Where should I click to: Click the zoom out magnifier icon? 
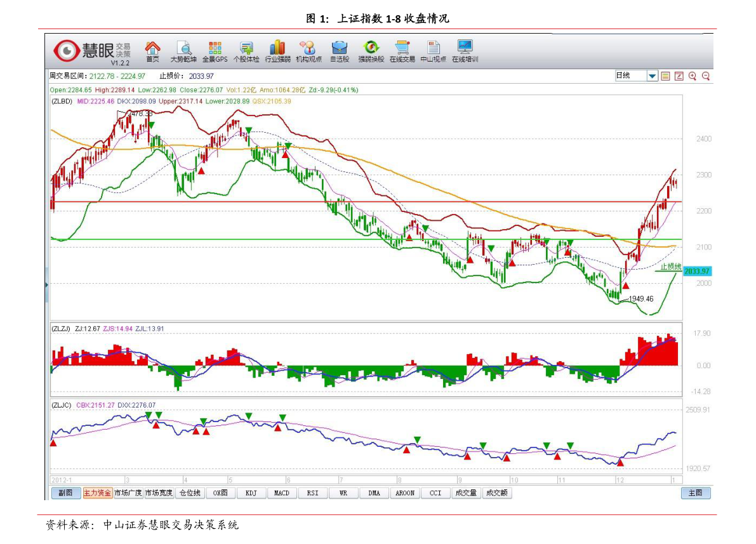[705, 76]
